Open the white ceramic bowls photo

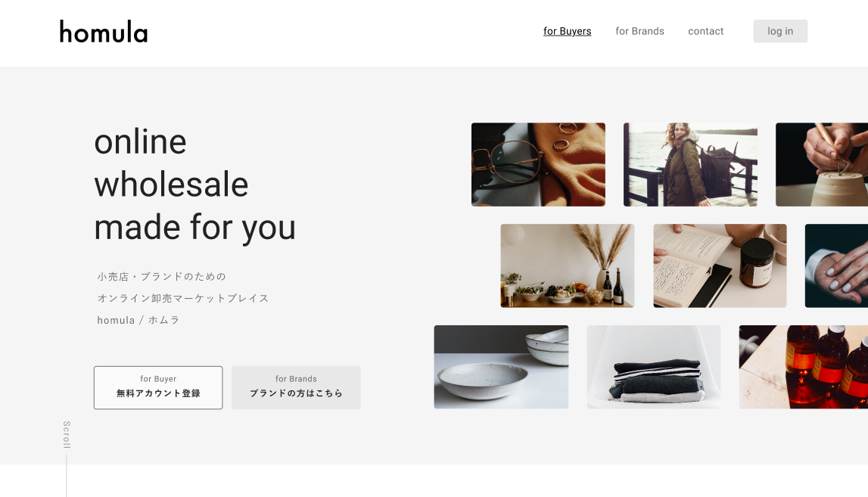click(501, 367)
